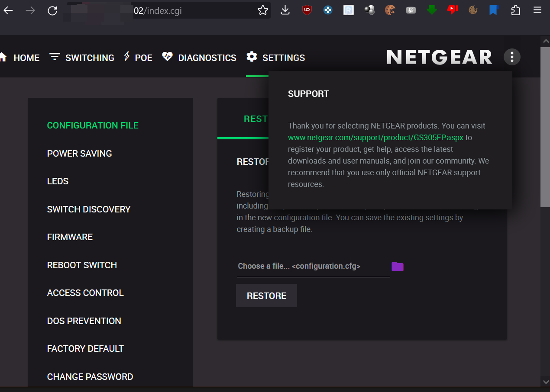Open the Change Password section

tap(90, 377)
